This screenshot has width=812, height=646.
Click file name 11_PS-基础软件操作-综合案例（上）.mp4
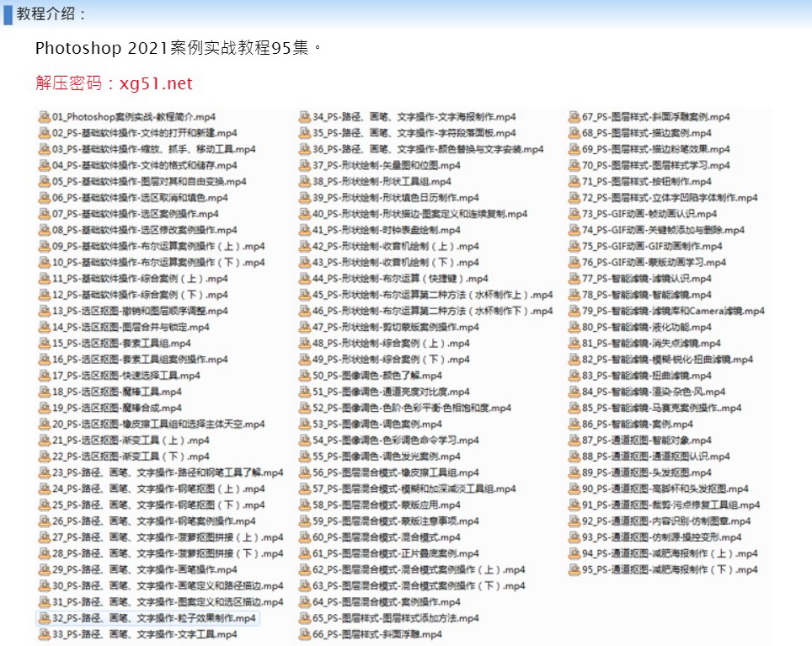click(140, 279)
